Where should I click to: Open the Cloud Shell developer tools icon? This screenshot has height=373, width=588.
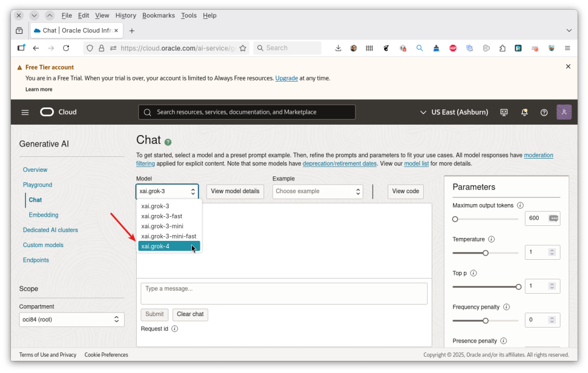[x=504, y=112]
